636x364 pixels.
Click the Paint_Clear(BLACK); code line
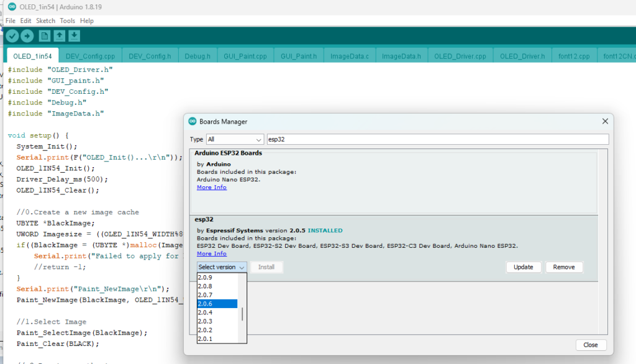(58, 344)
